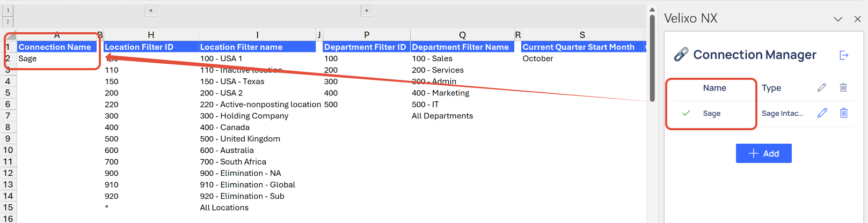Select column I header
This screenshot has width=868, height=223.
pos(257,35)
